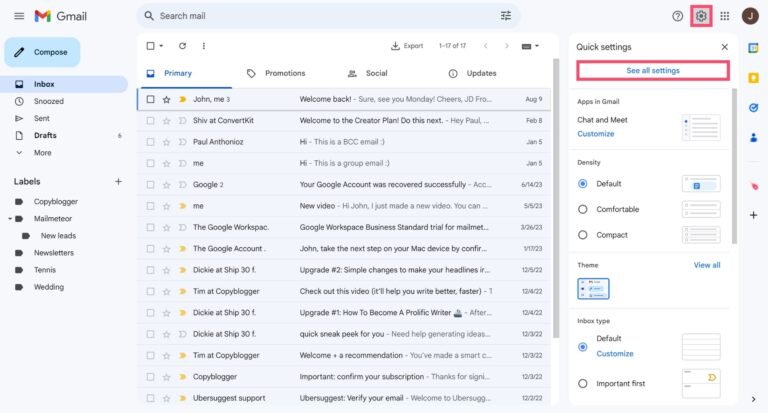The width and height of the screenshot is (768, 413).
Task: Click the Export download button
Action: pos(407,46)
